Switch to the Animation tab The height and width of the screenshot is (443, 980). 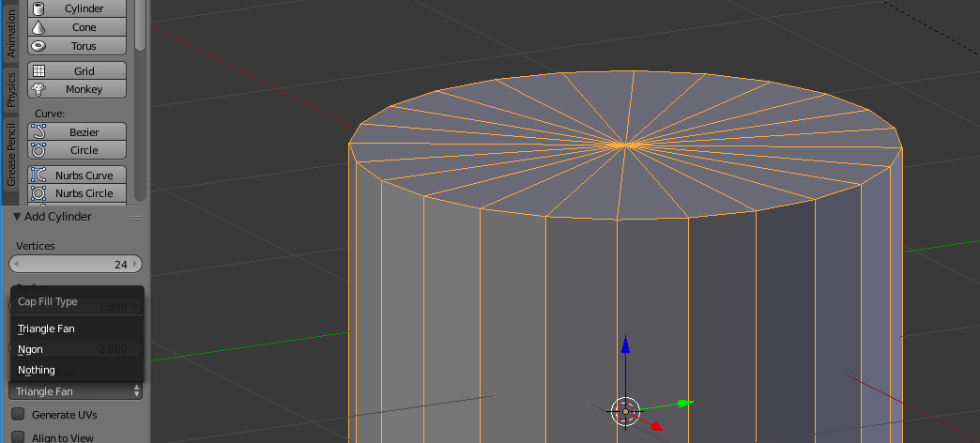[x=10, y=33]
